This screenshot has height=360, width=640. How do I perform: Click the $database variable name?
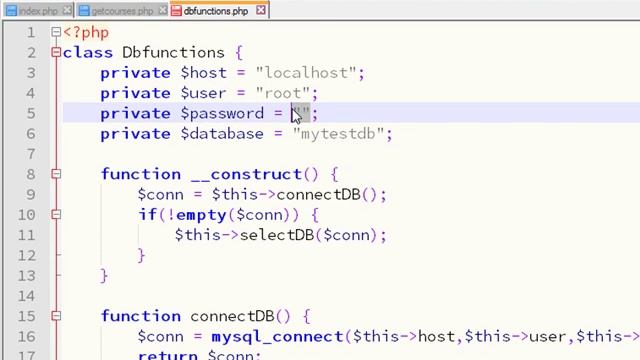[x=222, y=134]
